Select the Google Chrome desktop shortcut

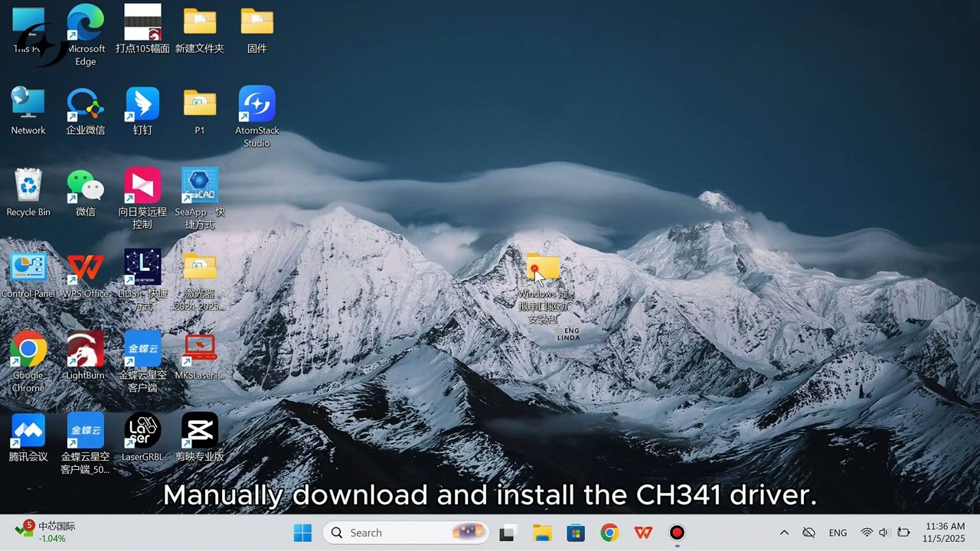tap(28, 361)
